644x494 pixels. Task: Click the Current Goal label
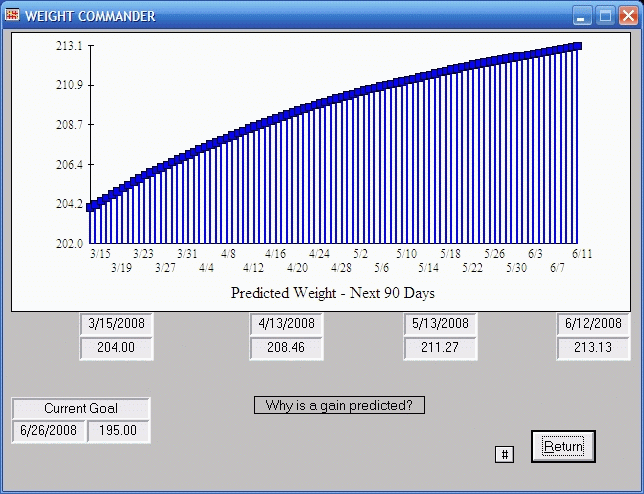tap(81, 408)
